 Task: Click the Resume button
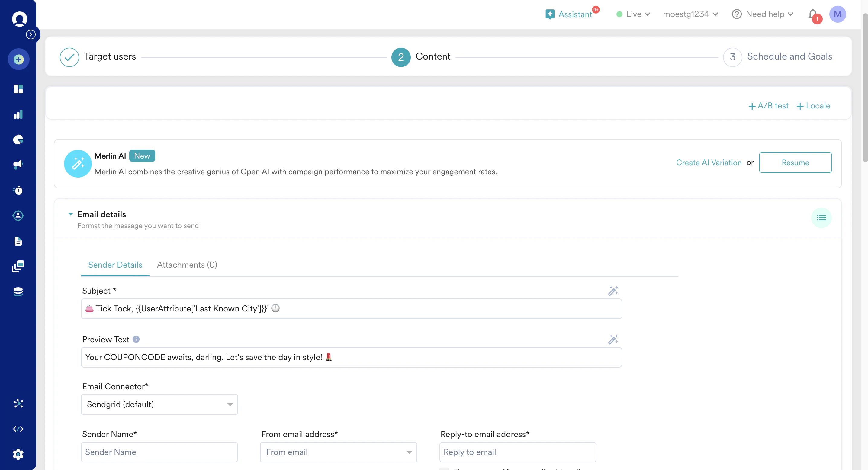(795, 163)
